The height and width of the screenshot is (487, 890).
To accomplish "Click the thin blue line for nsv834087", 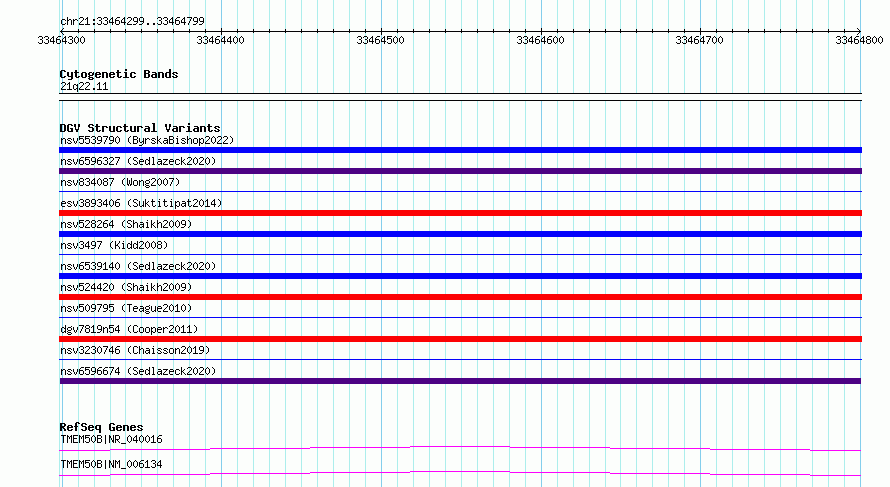I will [x=460, y=192].
